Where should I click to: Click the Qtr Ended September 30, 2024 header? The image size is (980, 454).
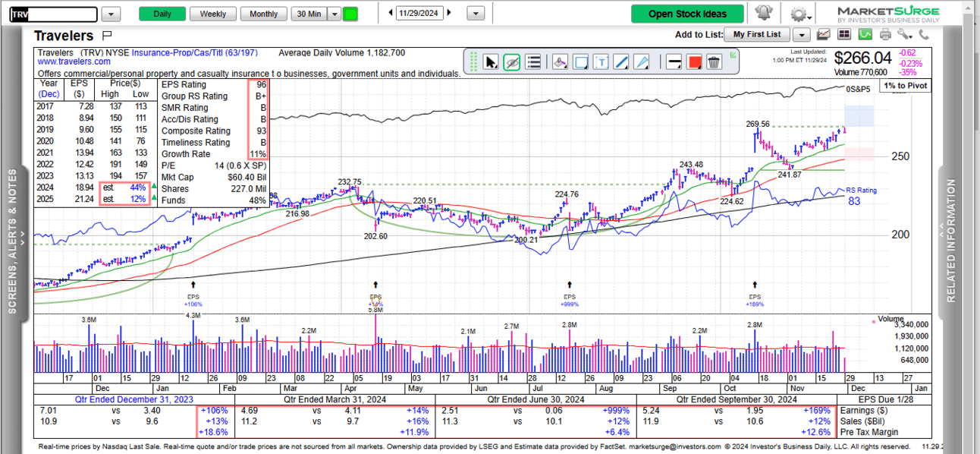(x=737, y=399)
